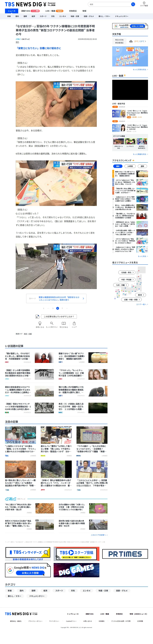Open エリア設定 location pin icon
Image resolution: width=153 pixels, height=644 pixels.
coord(144,3)
